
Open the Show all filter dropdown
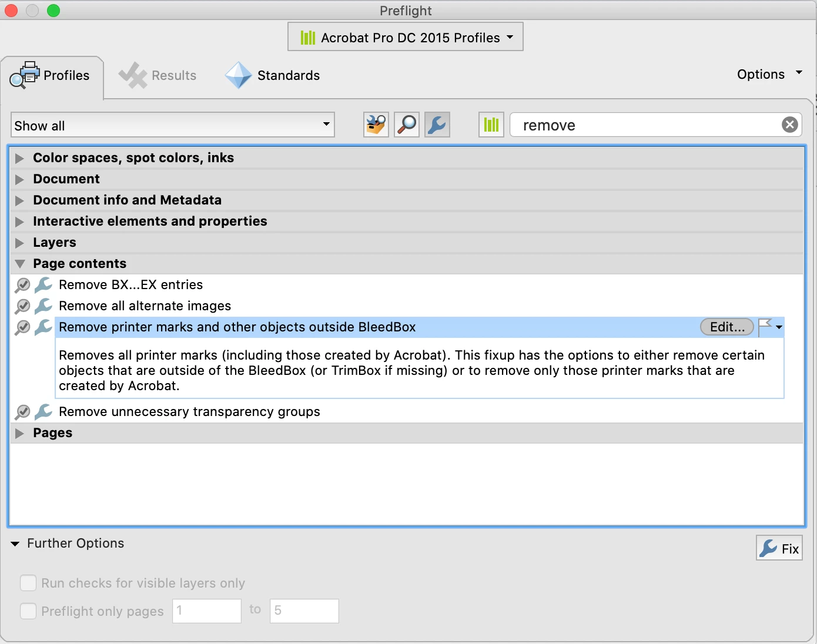pos(173,125)
